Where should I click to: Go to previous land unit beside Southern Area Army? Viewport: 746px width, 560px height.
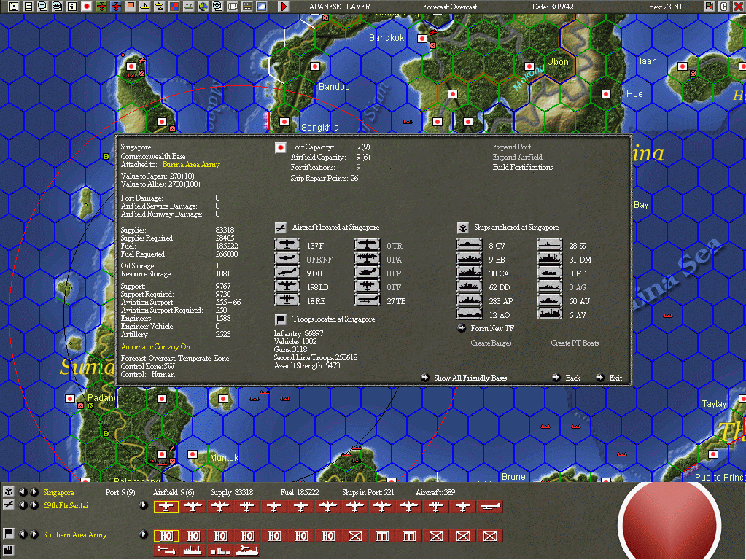(x=23, y=534)
